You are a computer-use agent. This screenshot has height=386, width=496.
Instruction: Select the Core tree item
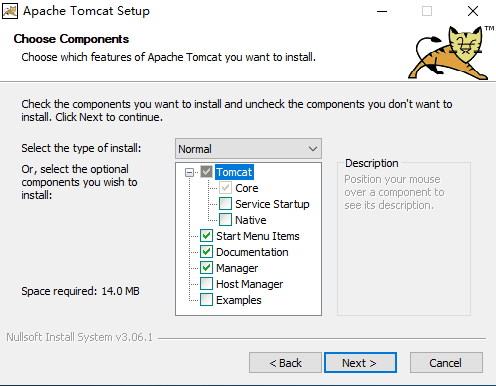247,188
